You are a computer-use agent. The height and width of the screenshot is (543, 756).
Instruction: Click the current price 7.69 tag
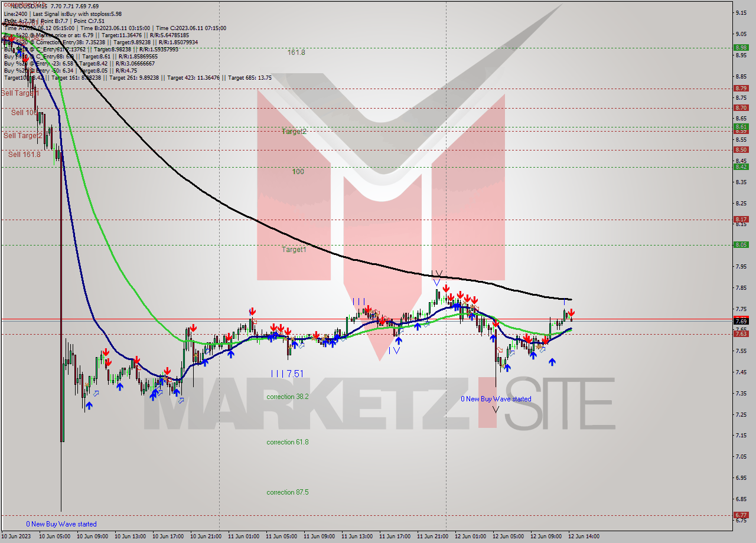tap(741, 321)
